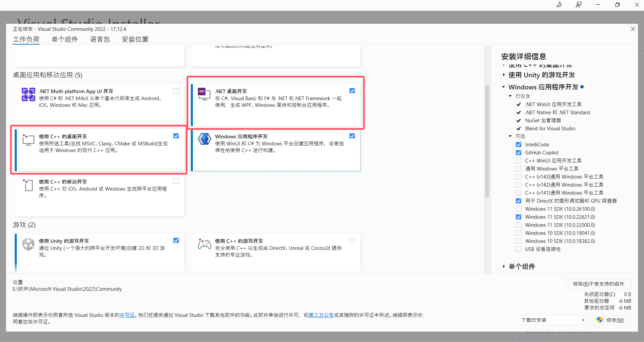
Task: Check C++ (v141) 通用 Windows 平台工具
Action: pos(519,193)
